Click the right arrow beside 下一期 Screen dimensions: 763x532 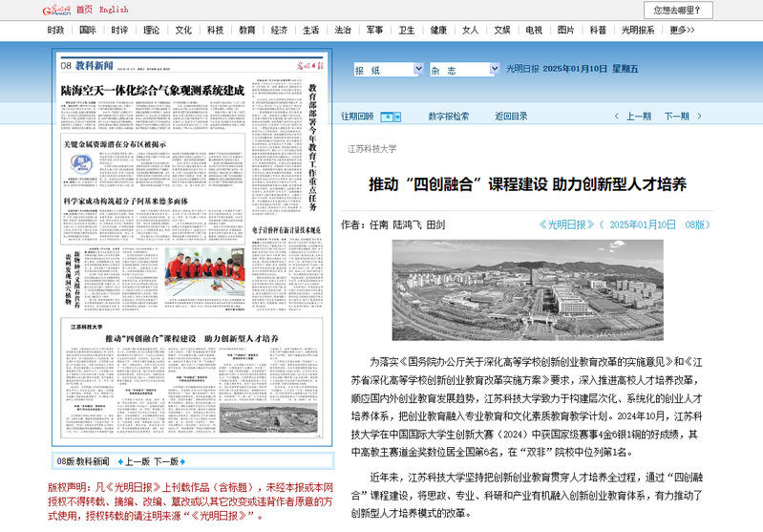coord(697,117)
